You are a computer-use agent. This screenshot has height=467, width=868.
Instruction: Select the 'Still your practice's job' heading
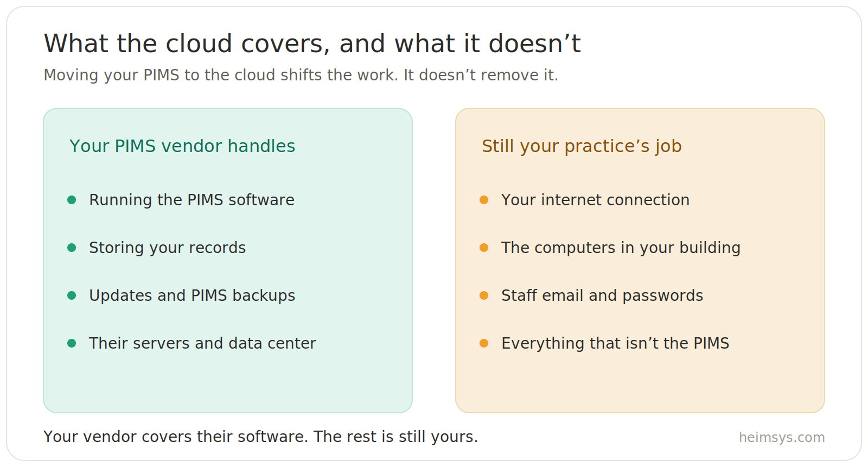tap(582, 146)
